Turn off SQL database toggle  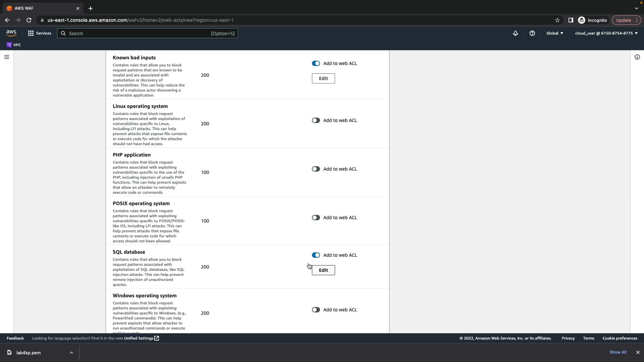click(x=316, y=255)
